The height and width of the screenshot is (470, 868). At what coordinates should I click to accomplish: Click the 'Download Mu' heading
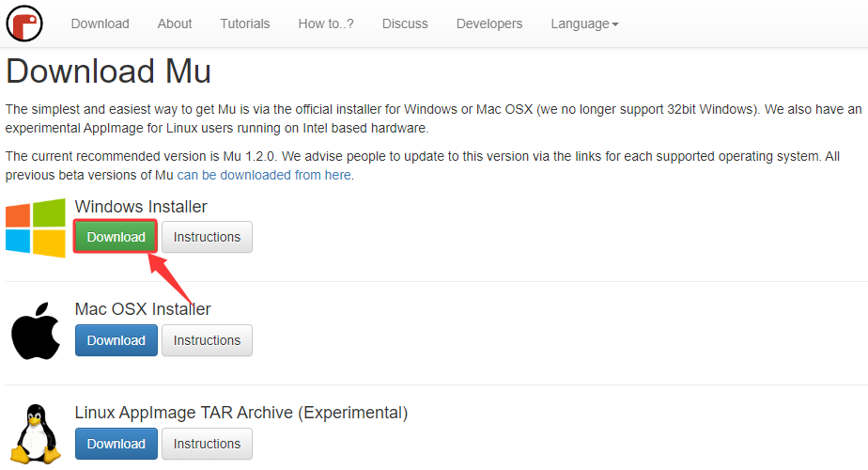(109, 71)
